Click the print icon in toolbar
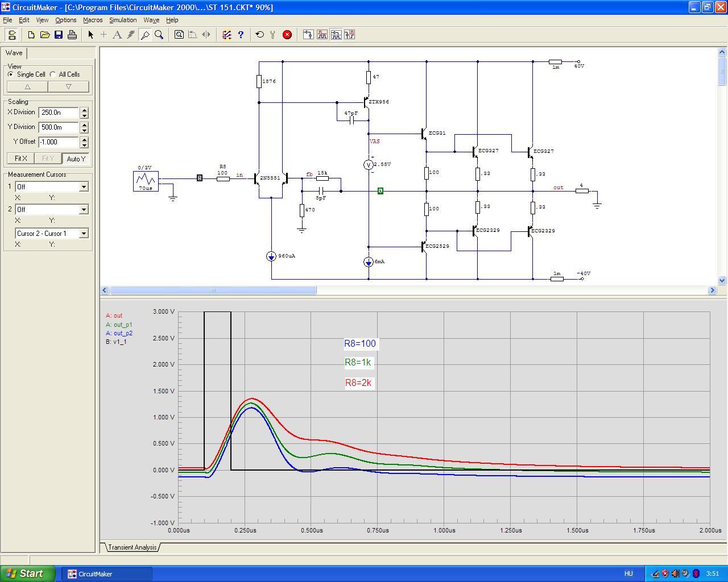The height and width of the screenshot is (582, 728). pos(72,35)
